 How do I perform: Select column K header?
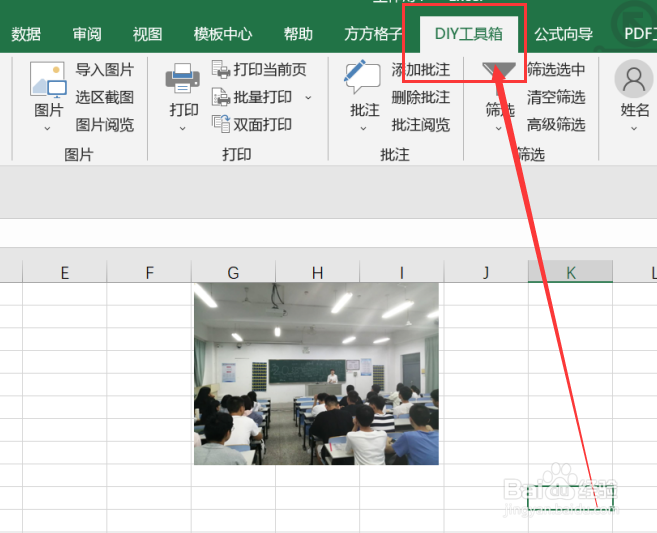pos(571,272)
